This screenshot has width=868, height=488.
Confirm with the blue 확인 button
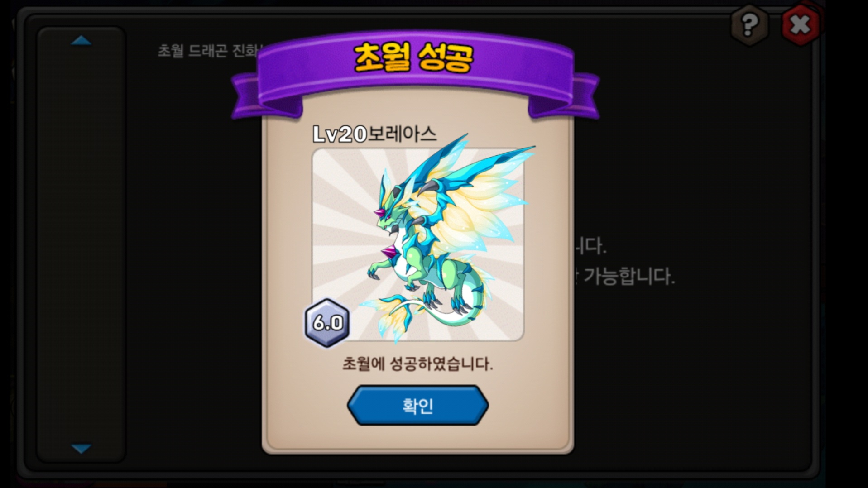[x=417, y=405]
